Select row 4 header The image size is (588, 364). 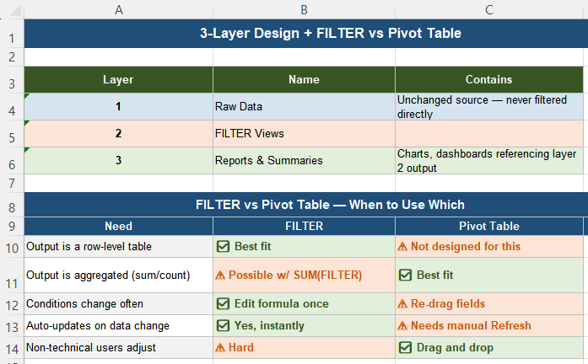pos(12,107)
